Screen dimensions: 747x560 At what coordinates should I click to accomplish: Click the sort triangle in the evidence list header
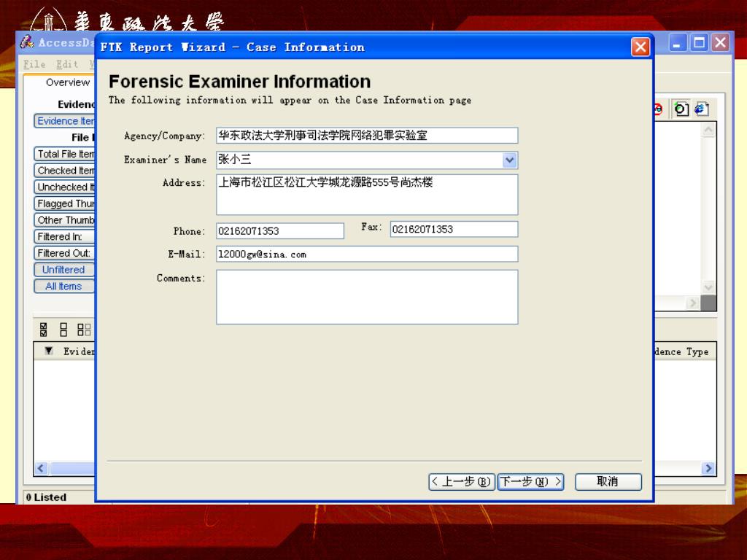pos(49,351)
